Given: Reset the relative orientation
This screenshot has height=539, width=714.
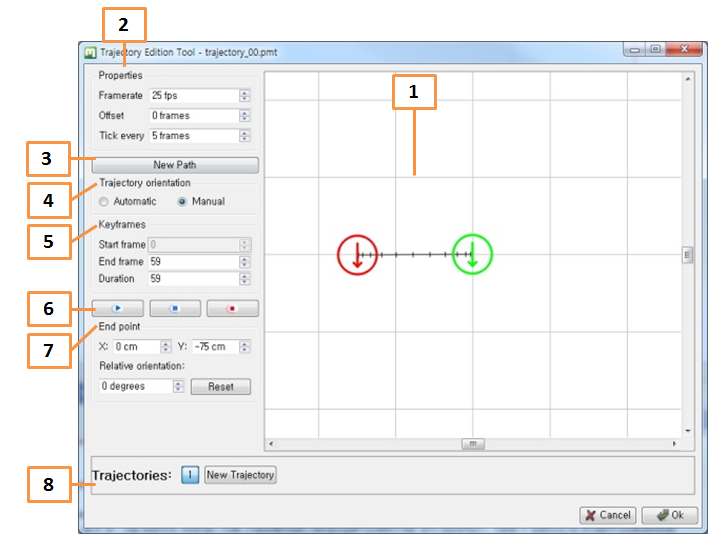Looking at the screenshot, I should 220,386.
